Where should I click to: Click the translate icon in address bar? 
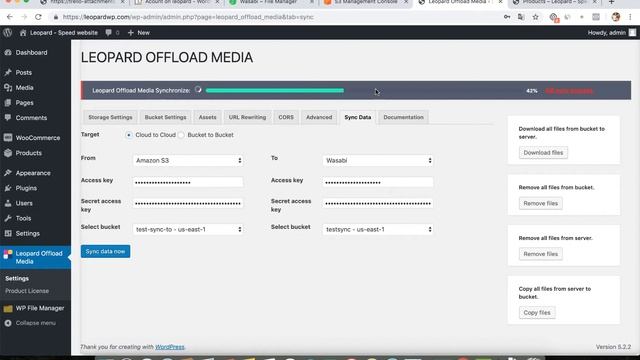521,17
